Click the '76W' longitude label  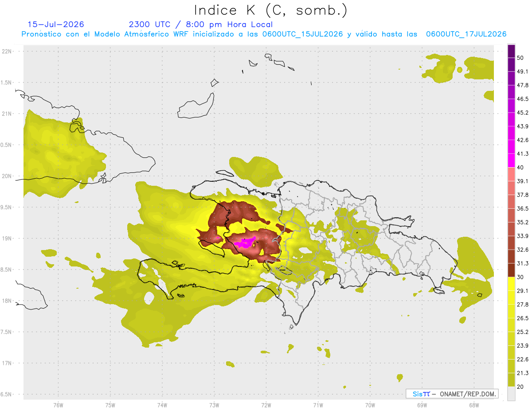pos(58,405)
